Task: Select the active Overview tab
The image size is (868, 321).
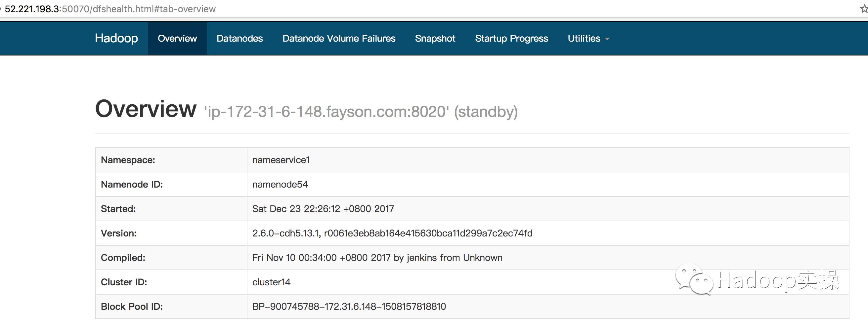Action: 177,39
